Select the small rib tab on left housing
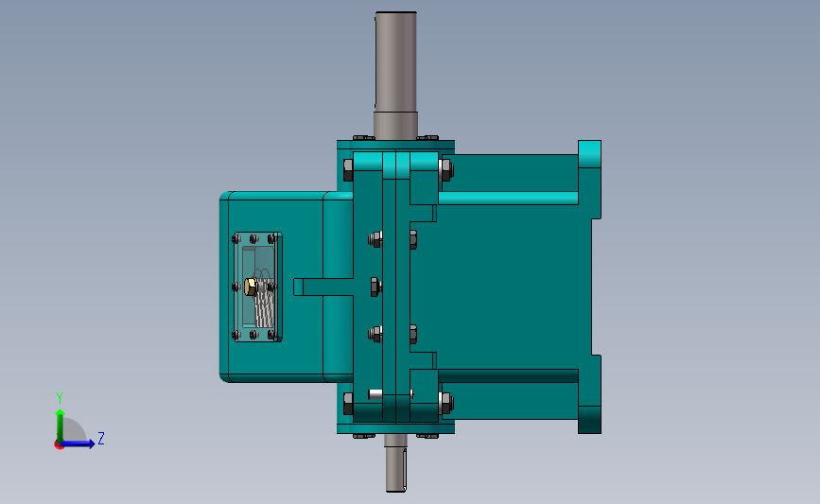The height and width of the screenshot is (504, 820). point(323,287)
